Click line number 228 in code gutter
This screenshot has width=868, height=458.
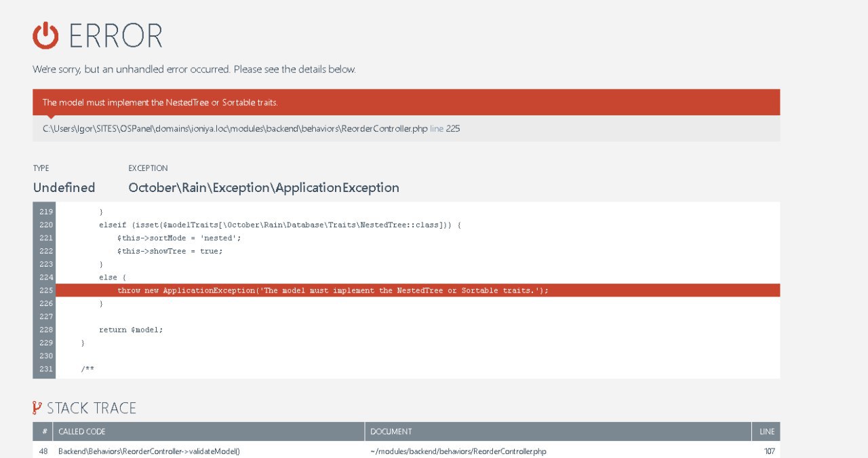[46, 330]
